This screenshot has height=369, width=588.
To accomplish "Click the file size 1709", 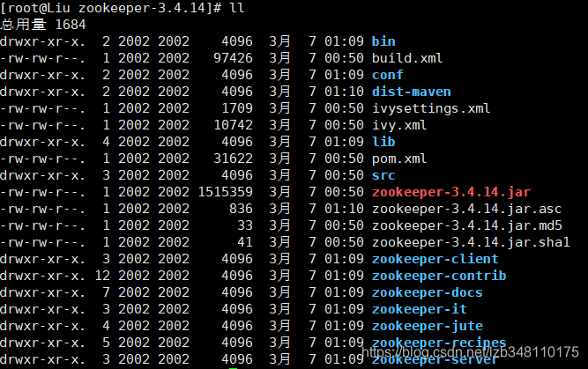I will (237, 108).
